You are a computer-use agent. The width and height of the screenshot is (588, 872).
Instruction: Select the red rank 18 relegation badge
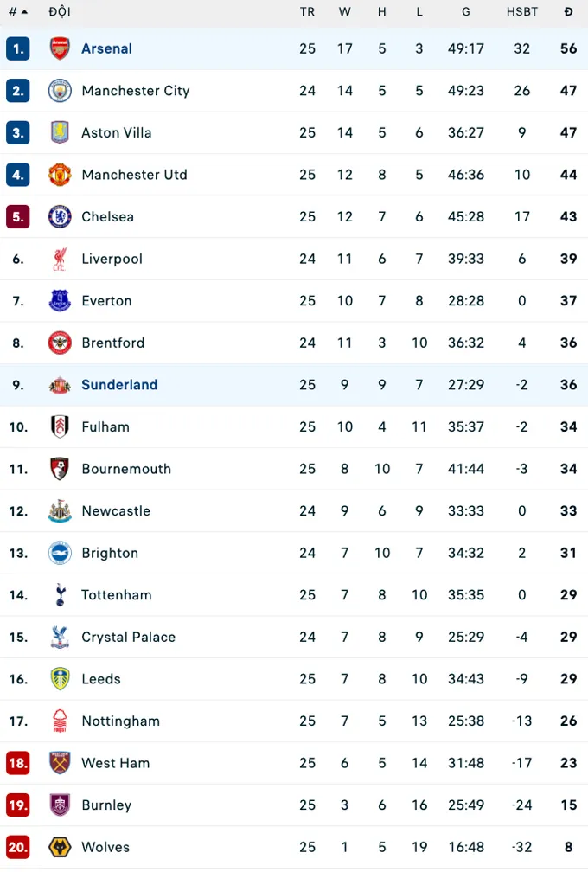(x=18, y=763)
